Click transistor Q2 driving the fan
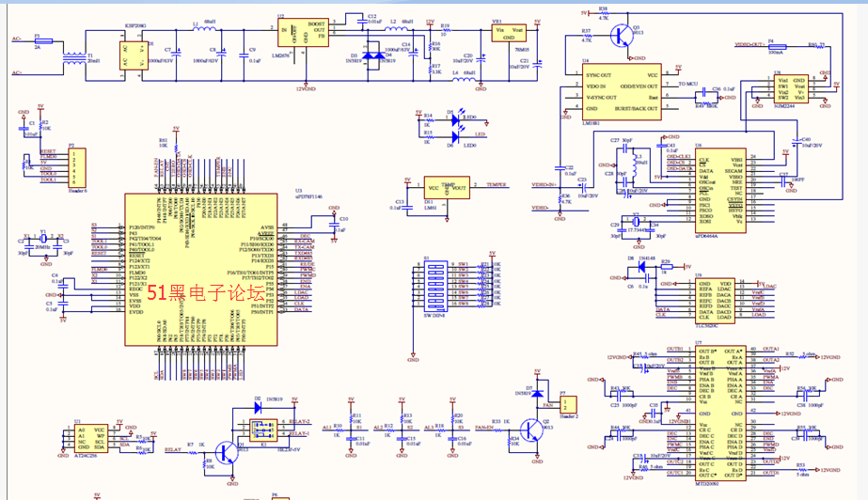 pos(531,430)
